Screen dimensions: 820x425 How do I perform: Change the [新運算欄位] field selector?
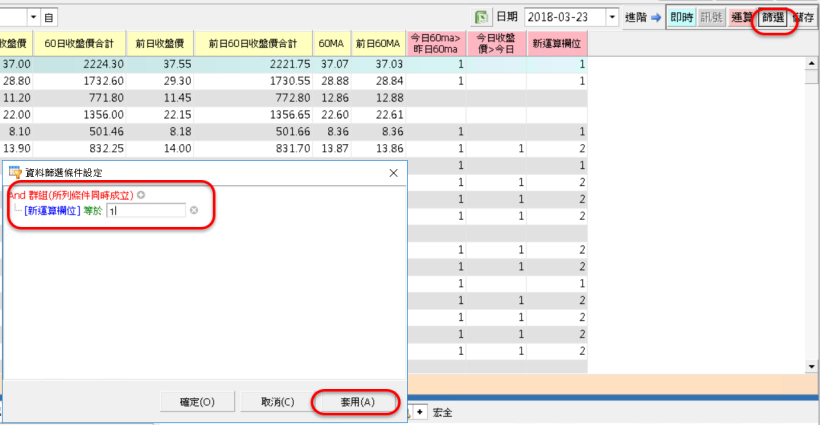tap(52, 211)
